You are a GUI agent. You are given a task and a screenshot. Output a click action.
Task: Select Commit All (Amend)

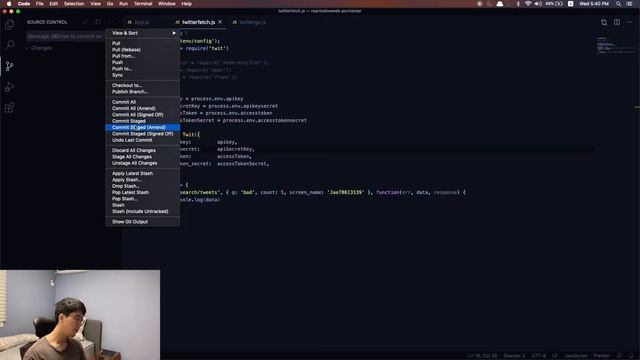pos(142,109)
